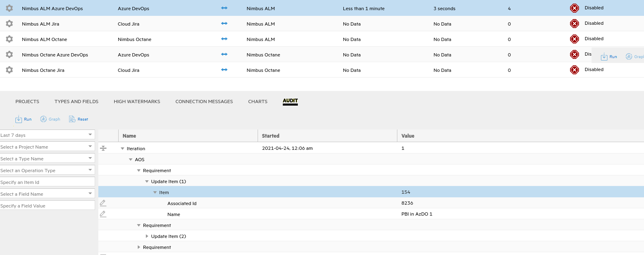Open Select a Project Name dropdown
Viewport: 644px width, 255px height.
pyautogui.click(x=47, y=147)
